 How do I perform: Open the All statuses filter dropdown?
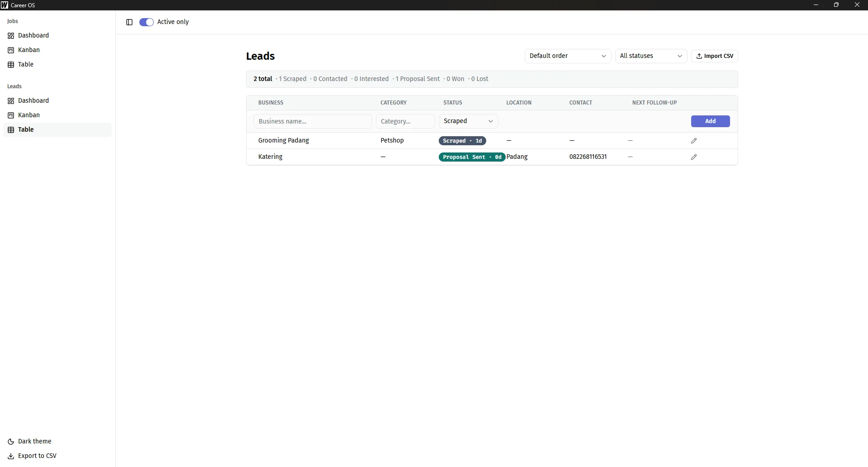(651, 56)
